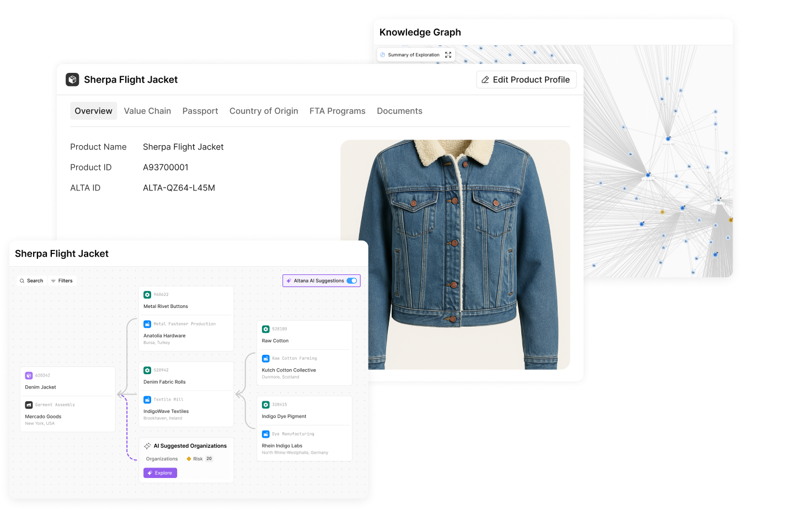This screenshot has height=510, width=812.
Task: Click the pie-chart icon next to Summary of Exploration
Action: click(383, 55)
